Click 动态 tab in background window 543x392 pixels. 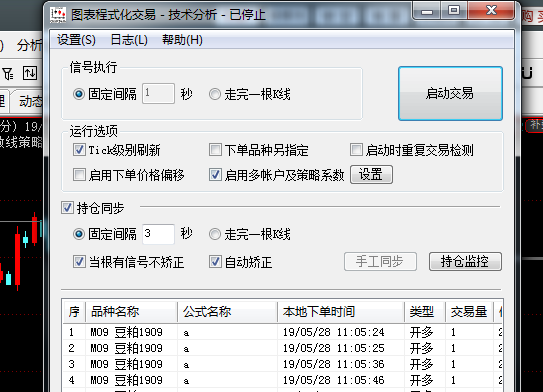31,101
